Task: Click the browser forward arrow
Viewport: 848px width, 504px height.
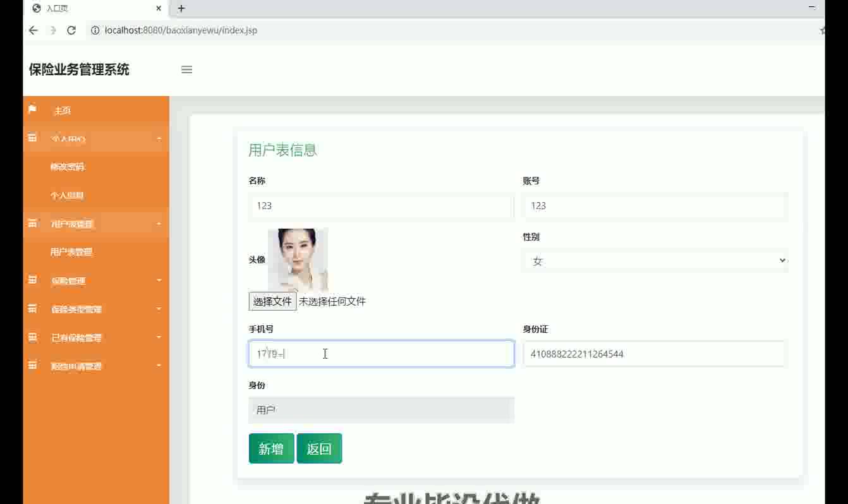Action: point(52,30)
